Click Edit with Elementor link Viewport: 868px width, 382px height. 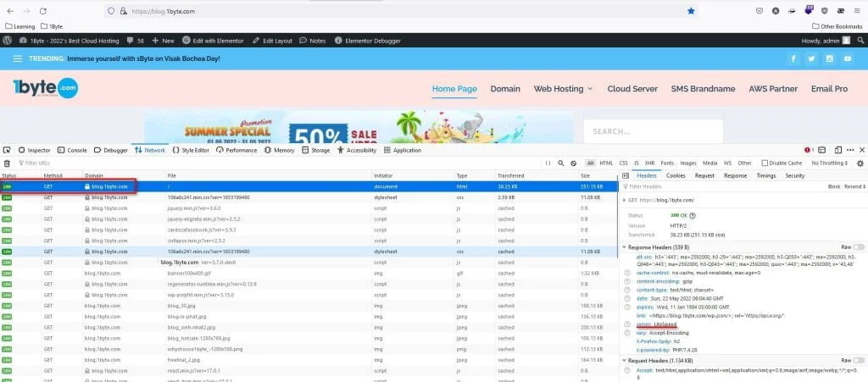click(x=213, y=41)
